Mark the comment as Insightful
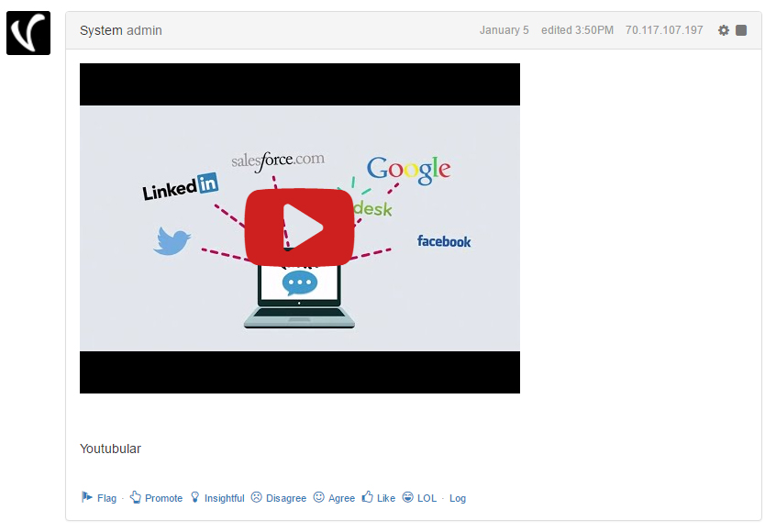 click(x=224, y=498)
